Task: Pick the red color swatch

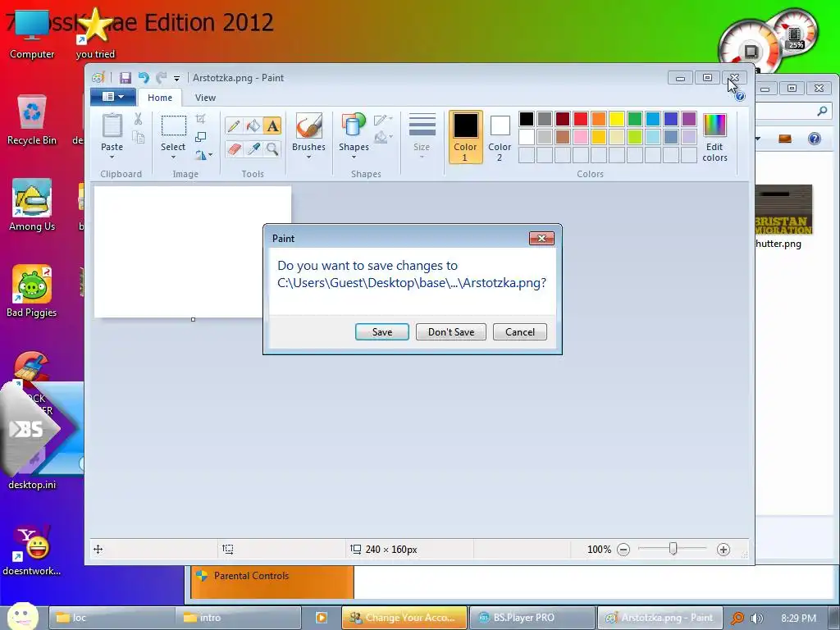Action: pyautogui.click(x=580, y=119)
